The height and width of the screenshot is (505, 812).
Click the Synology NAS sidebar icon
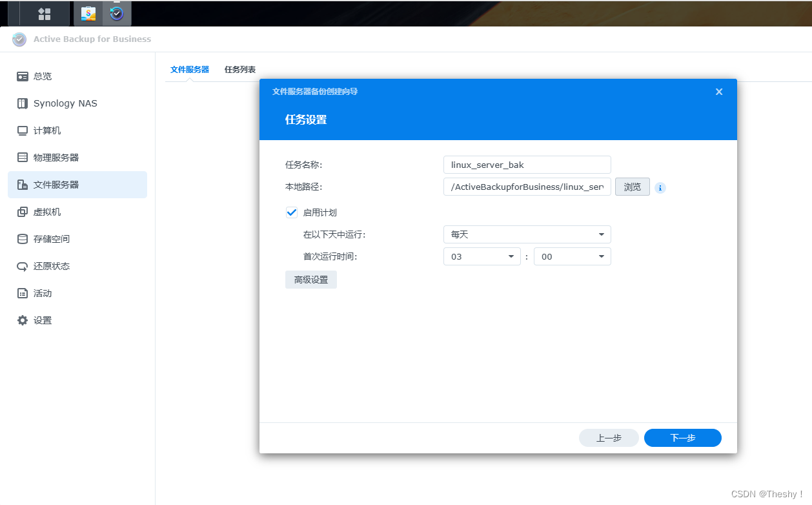(23, 103)
